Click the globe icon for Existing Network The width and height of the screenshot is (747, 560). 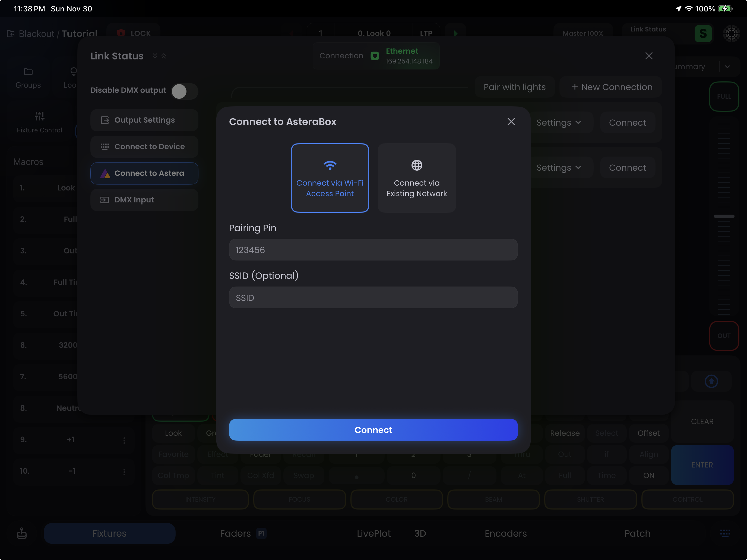(416, 165)
